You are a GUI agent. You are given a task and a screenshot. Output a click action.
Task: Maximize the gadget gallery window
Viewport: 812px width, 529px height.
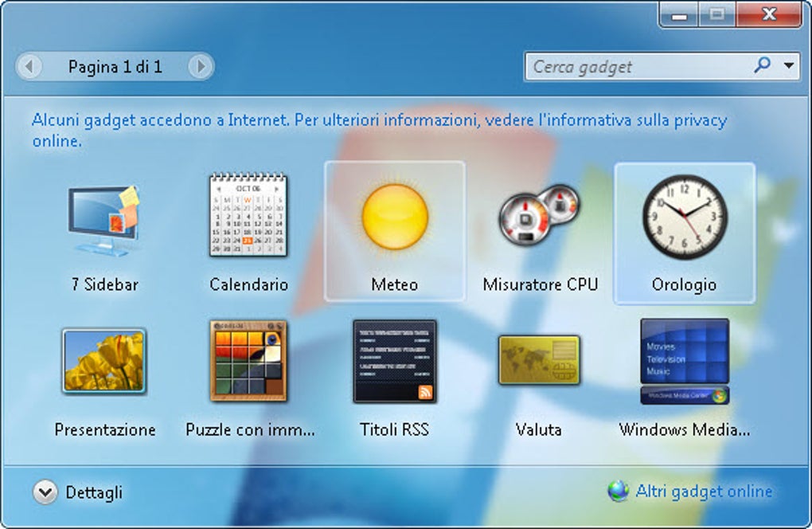[716, 14]
